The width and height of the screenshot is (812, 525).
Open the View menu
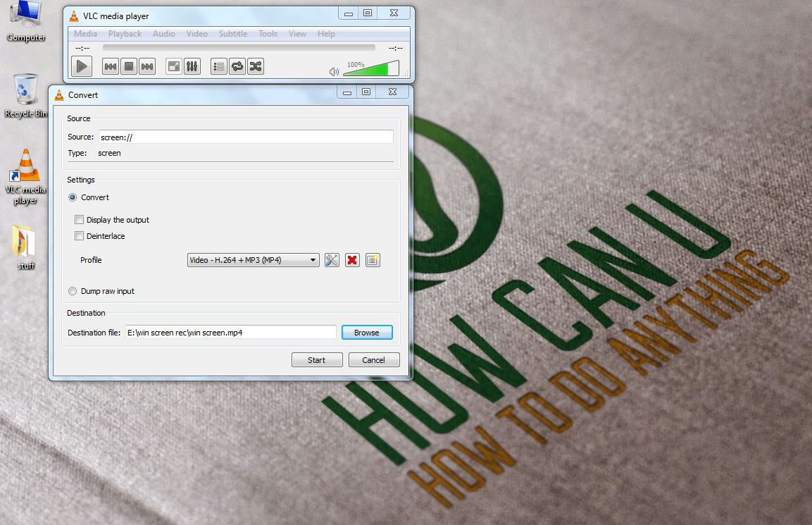(297, 34)
